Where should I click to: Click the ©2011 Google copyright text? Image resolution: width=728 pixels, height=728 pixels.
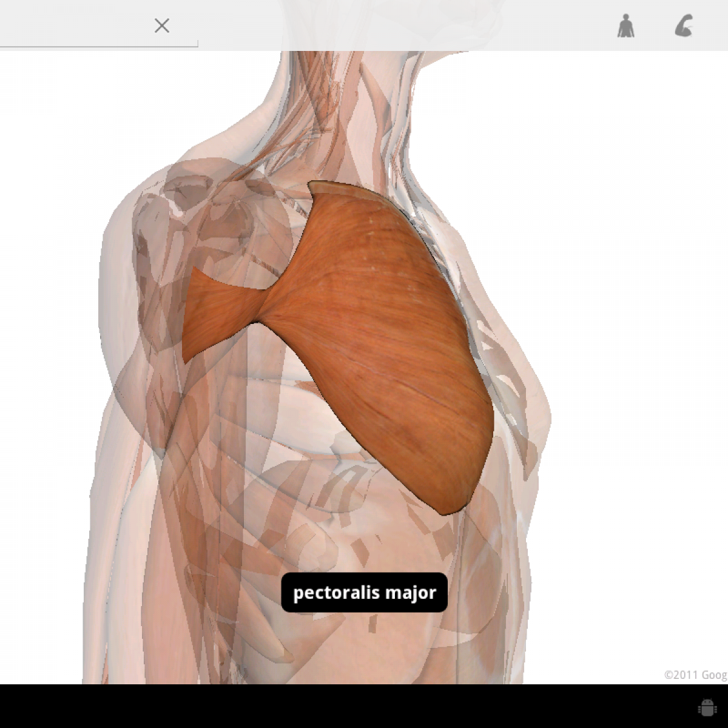coord(695,675)
